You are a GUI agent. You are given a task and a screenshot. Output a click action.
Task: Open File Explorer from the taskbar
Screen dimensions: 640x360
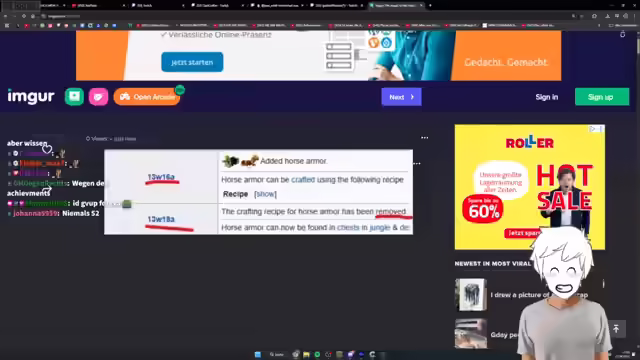point(306,354)
